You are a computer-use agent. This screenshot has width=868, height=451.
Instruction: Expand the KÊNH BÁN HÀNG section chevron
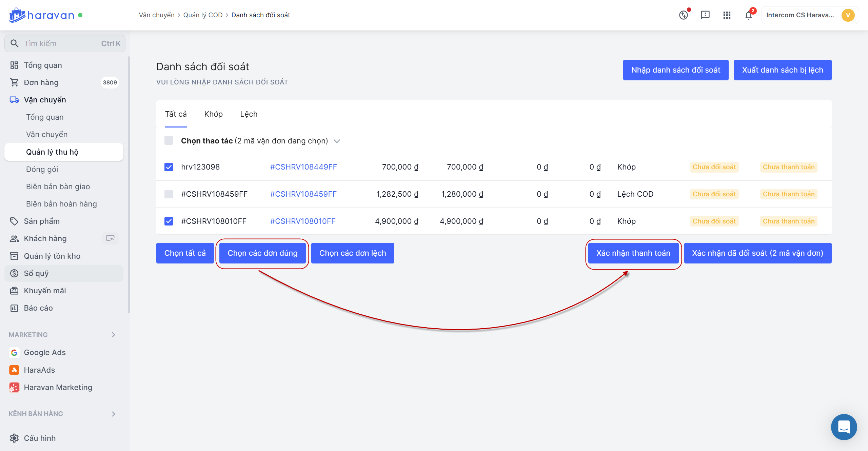click(114, 414)
